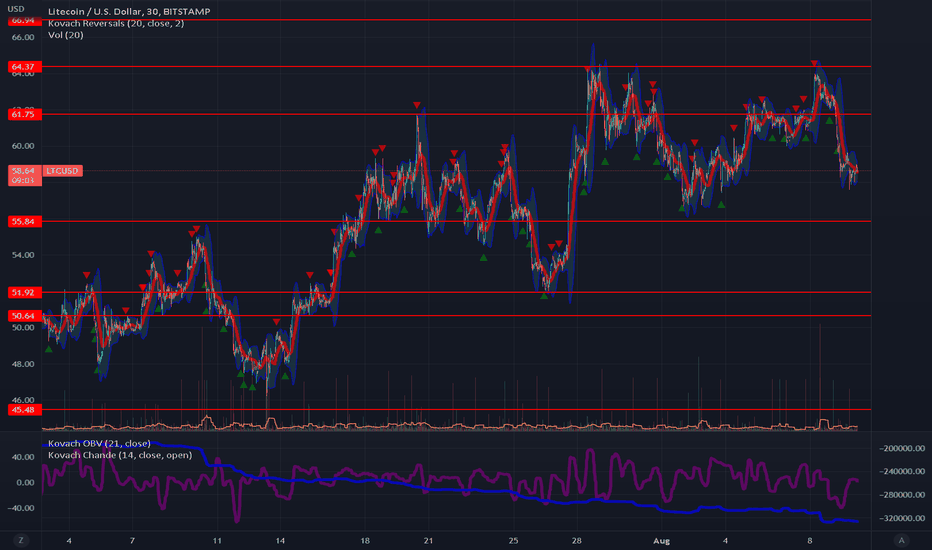932x550 pixels.
Task: Click the 46.00 price axis value
Action: point(23,400)
